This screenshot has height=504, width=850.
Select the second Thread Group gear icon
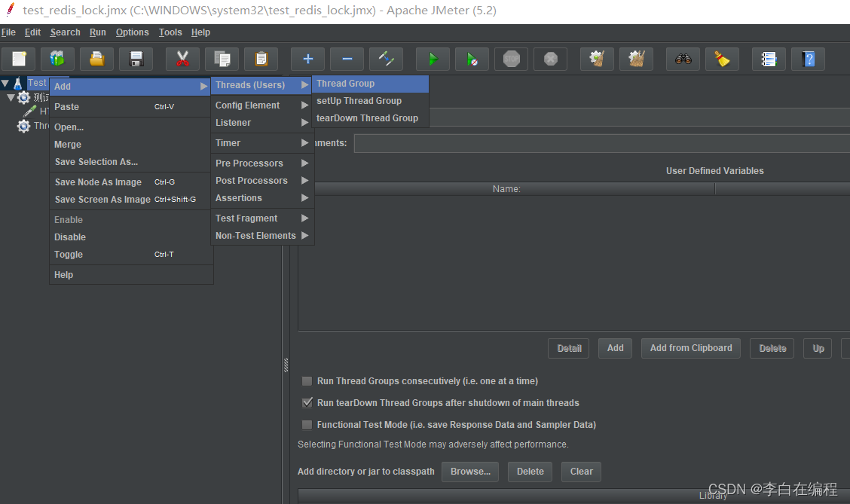pos(23,126)
